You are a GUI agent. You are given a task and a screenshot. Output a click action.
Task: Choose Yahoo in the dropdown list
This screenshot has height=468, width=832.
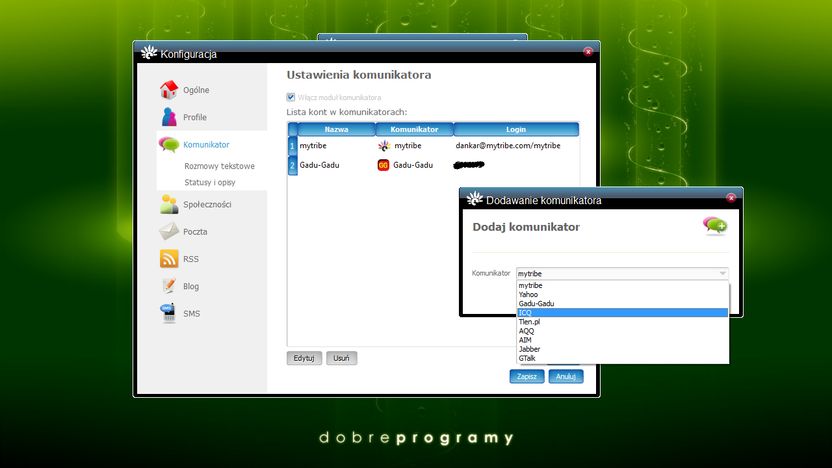(622, 294)
